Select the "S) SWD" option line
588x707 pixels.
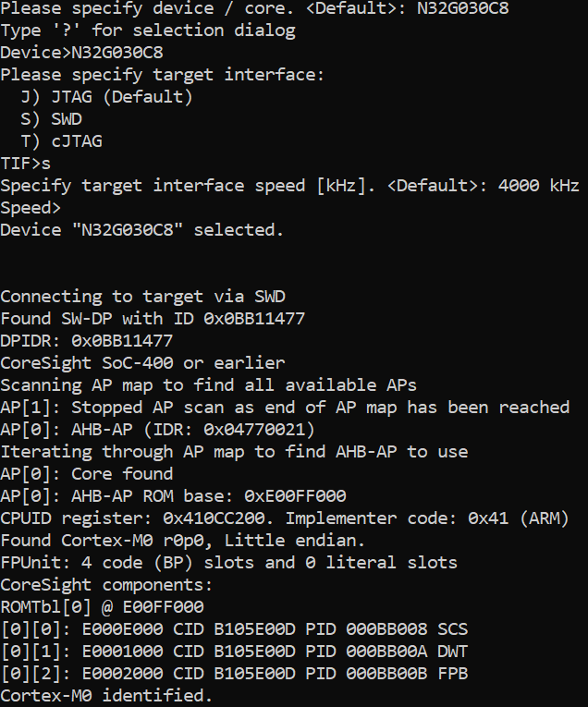55,119
